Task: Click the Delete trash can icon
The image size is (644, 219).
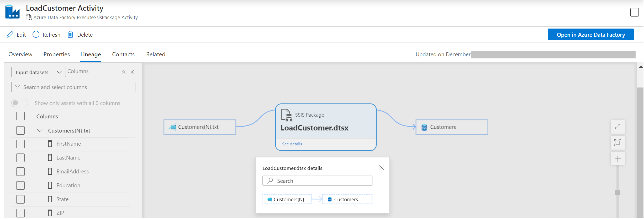Action: 70,35
